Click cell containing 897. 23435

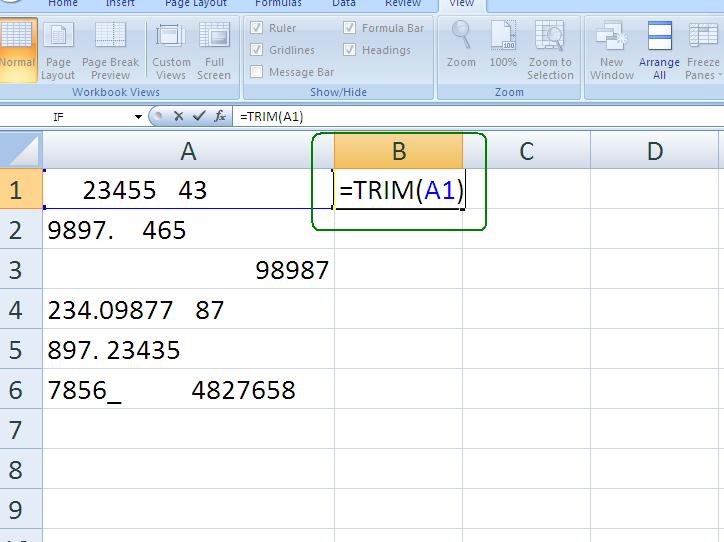[x=188, y=349]
